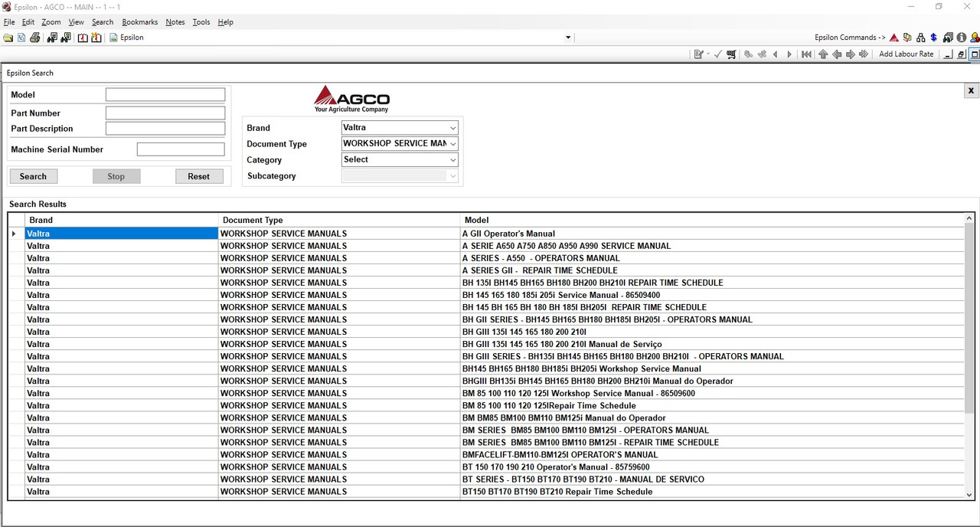Select 'BT 150 170 190 210 Operator's Manual' row
The height and width of the screenshot is (527, 980).
coord(487,466)
